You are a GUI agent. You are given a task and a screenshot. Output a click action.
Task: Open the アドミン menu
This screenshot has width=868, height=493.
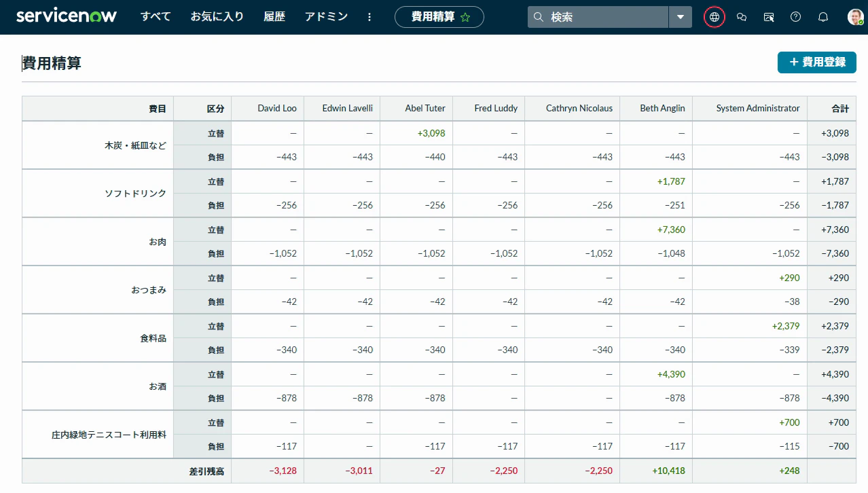[326, 17]
